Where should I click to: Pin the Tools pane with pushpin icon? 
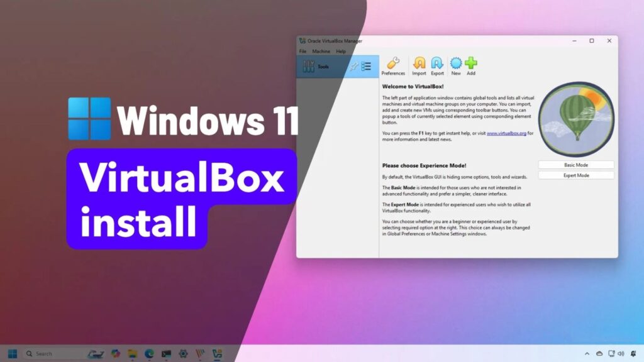[x=353, y=67]
